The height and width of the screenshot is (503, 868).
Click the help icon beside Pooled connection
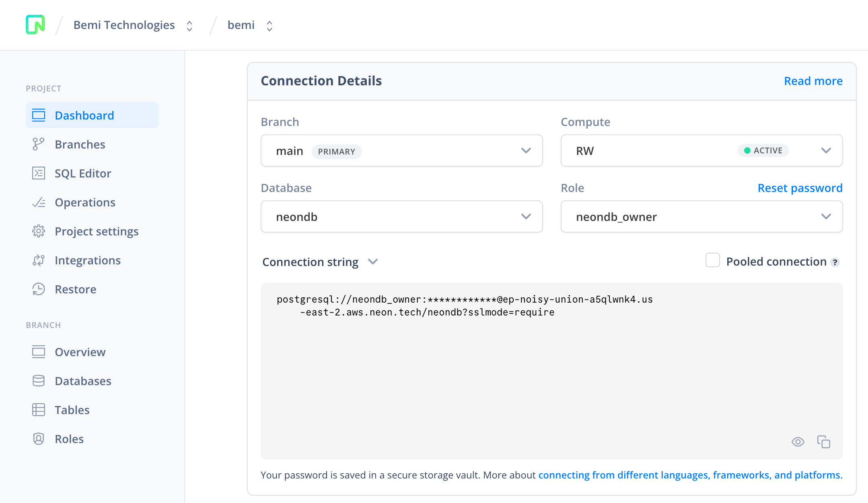click(835, 262)
